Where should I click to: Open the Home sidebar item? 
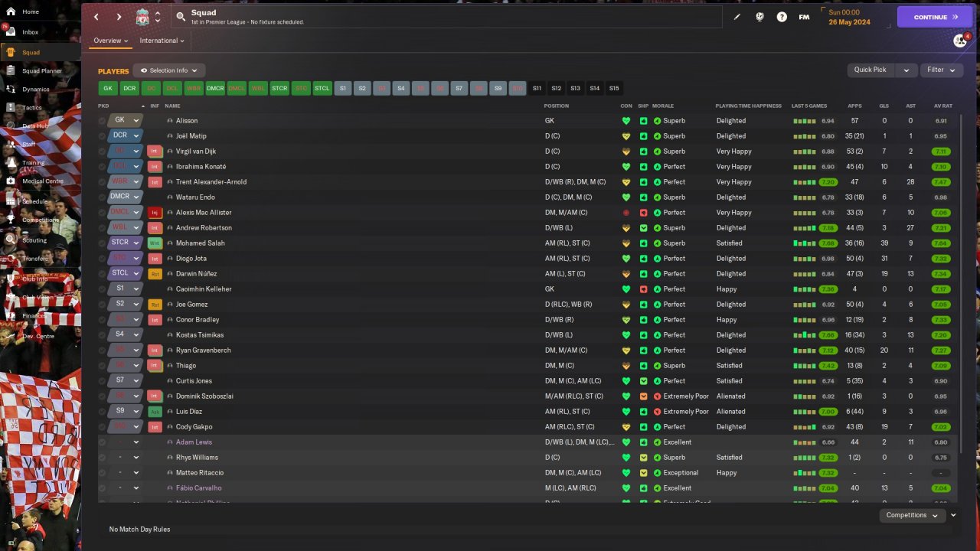[x=31, y=12]
